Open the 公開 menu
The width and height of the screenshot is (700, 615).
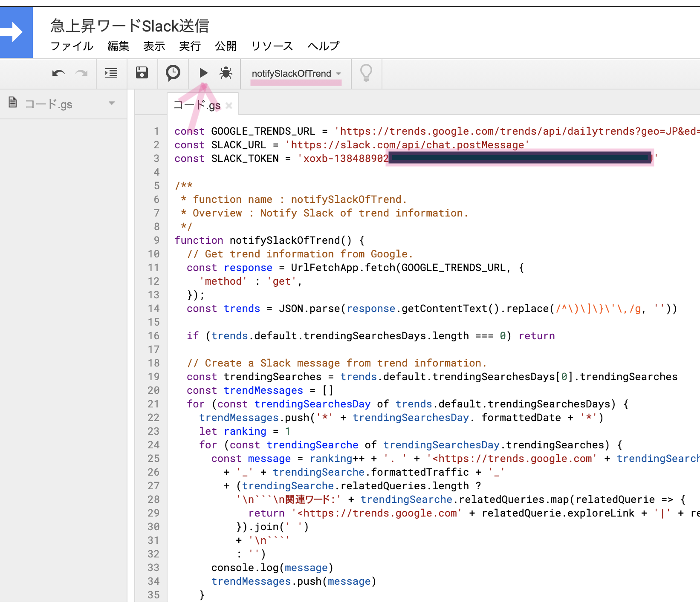point(226,46)
